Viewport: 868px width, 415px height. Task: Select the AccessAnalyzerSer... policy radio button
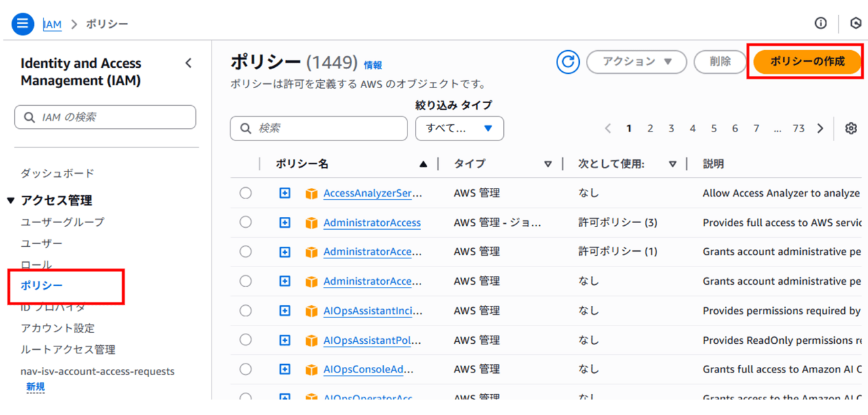pos(245,193)
